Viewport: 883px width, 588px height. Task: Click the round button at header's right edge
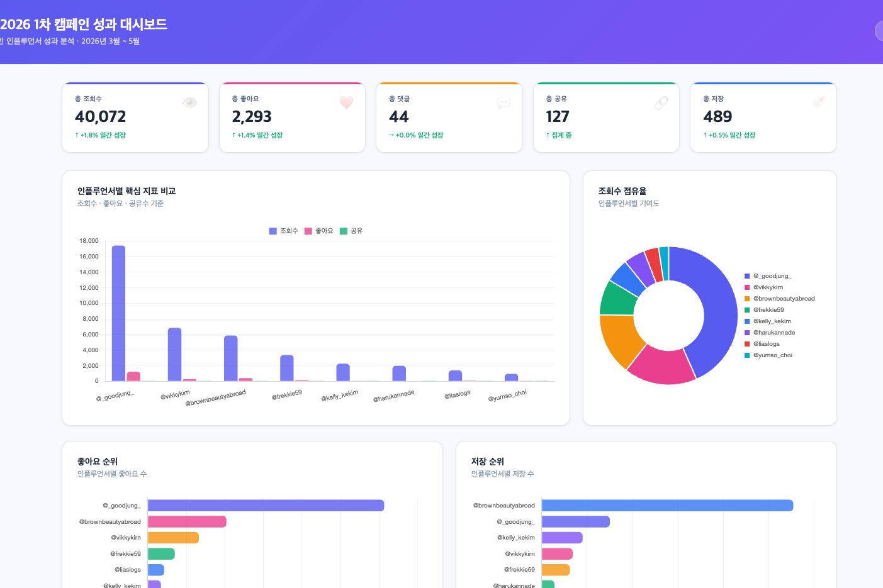click(x=879, y=31)
